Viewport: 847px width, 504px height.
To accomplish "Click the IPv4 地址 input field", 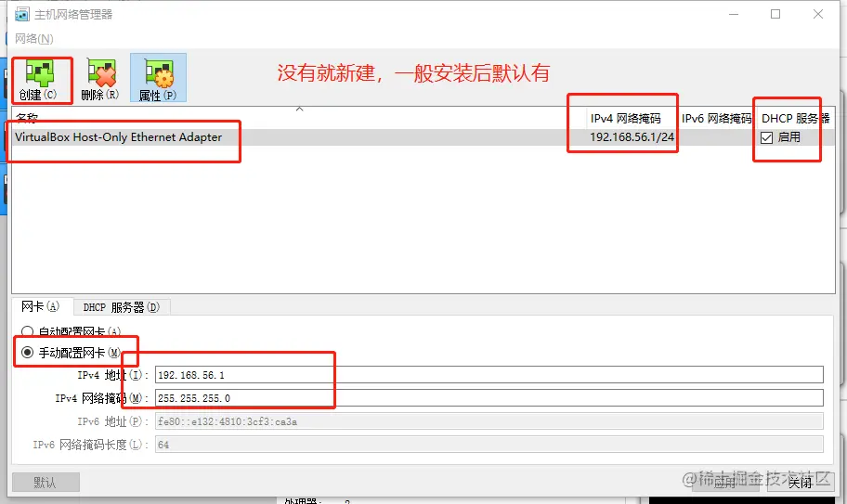I will click(x=489, y=374).
